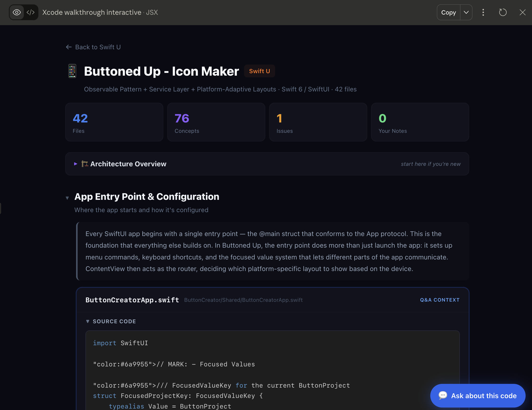Select the 1 Issues stat card
Image resolution: width=532 pixels, height=410 pixels.
(318, 122)
